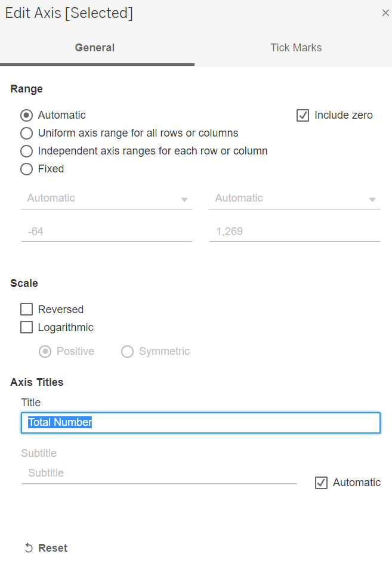
Task: Click the range end field showing 1,269
Action: point(295,231)
